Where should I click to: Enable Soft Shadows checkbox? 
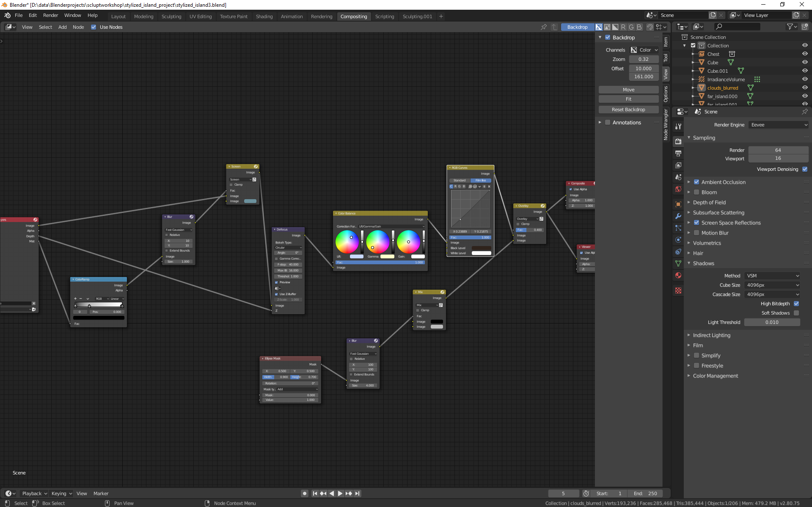(x=796, y=313)
